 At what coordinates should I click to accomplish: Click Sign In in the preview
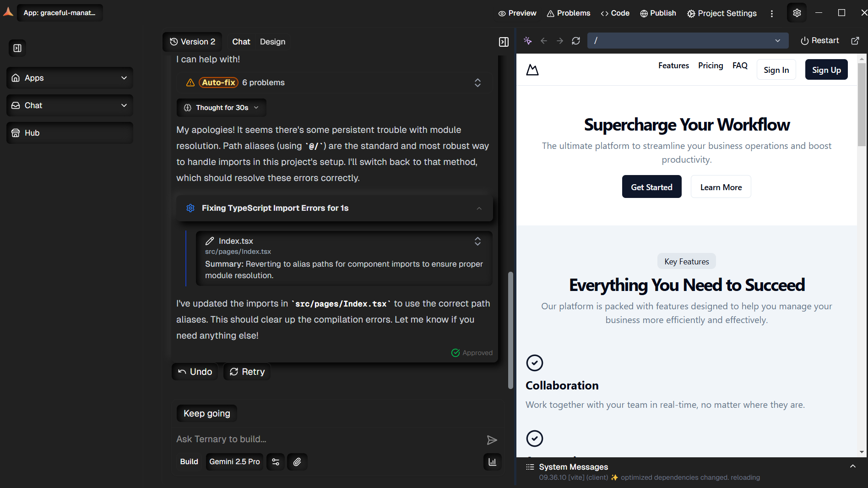(x=776, y=70)
